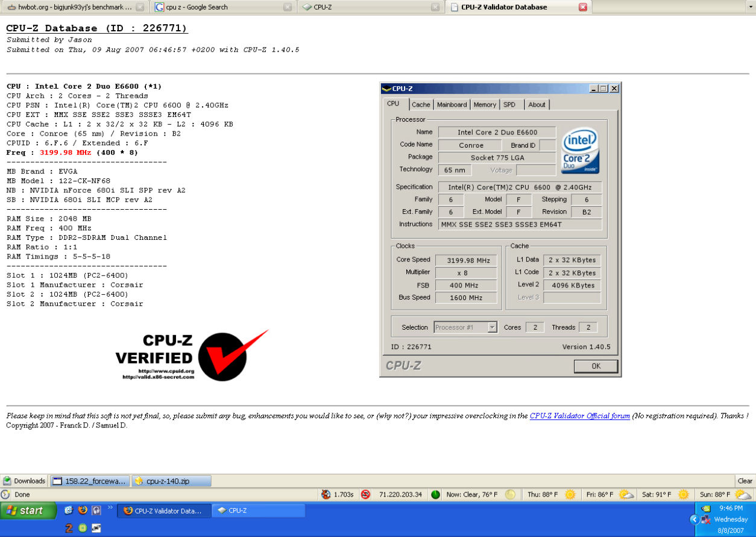Switch to the cpu z - Google Search tab
This screenshot has width=756, height=537.
[x=223, y=7]
